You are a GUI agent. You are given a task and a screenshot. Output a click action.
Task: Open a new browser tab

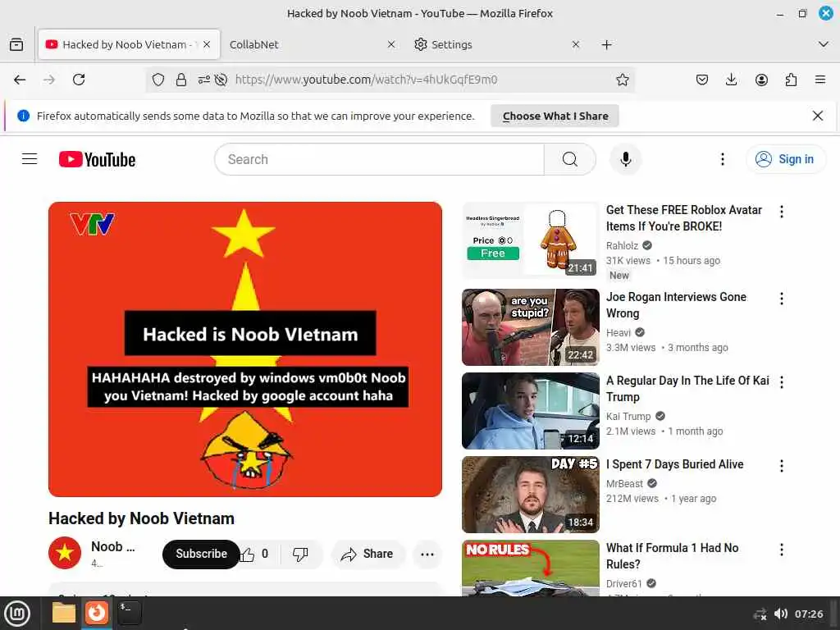(x=606, y=44)
